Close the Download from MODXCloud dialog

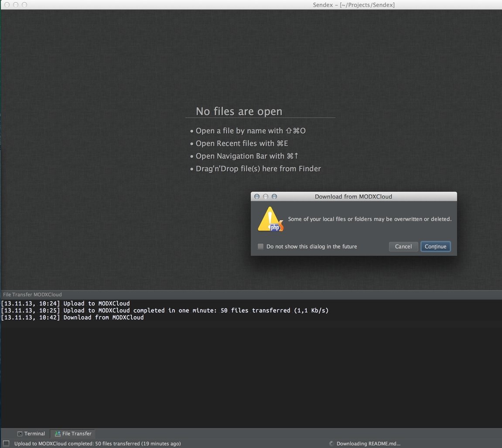(x=257, y=197)
